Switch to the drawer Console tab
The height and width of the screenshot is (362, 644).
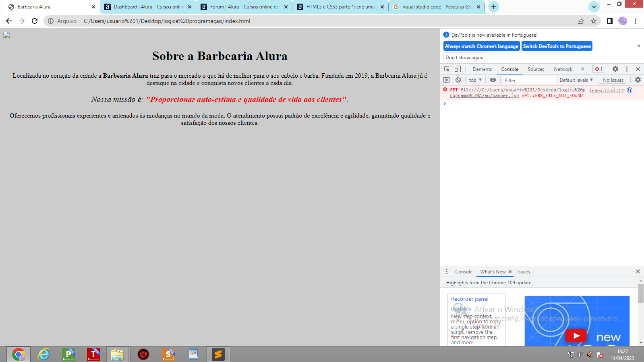464,272
